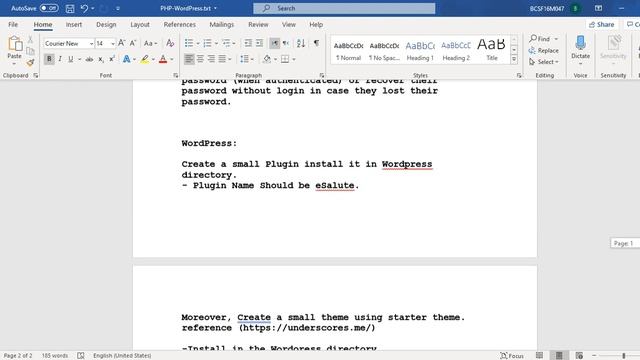Align text to the right
This screenshot has width=640, height=360.
[211, 59]
